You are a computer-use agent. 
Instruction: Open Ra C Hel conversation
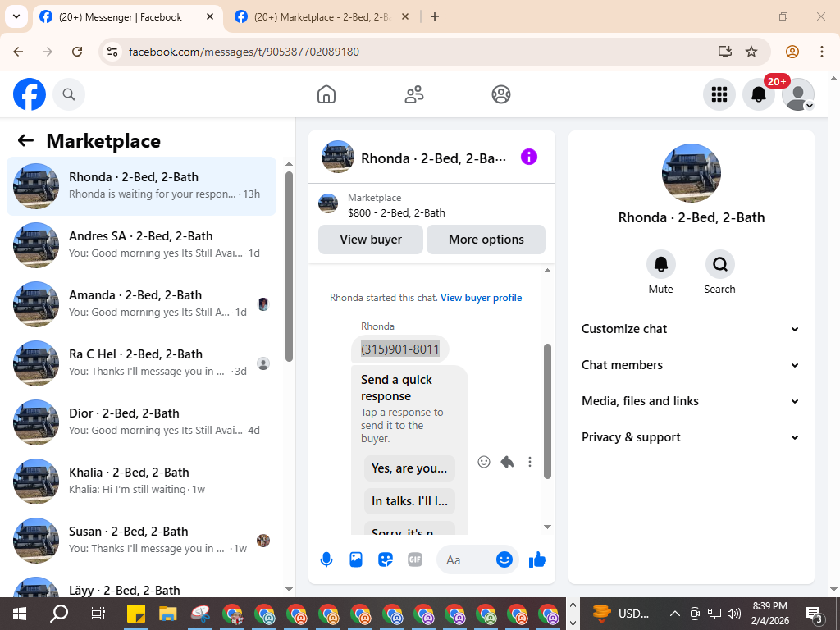point(141,363)
